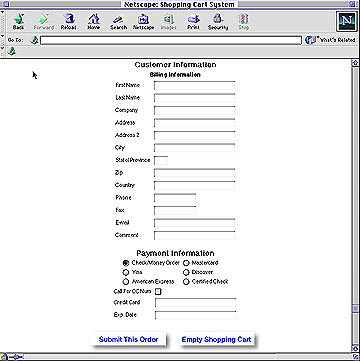Click the personal toolbar bookmark icon
Viewport: 360px width, 361px height.
coord(12,51)
